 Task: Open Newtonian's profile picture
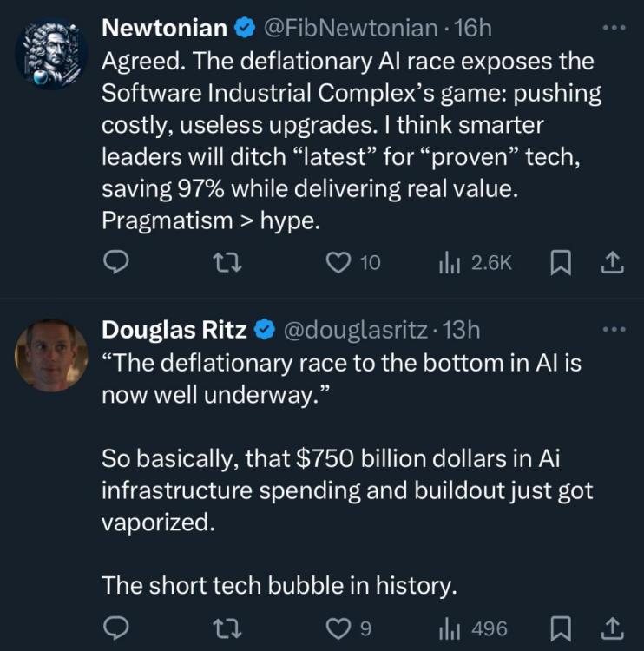pyautogui.click(x=51, y=51)
